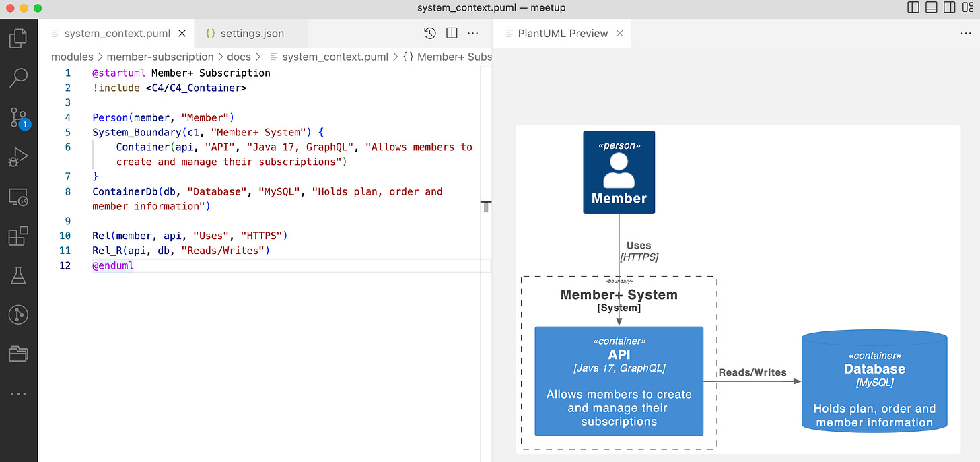Click breadcrumb file system_context.puml
Viewport: 980px width, 462px height.
[335, 57]
